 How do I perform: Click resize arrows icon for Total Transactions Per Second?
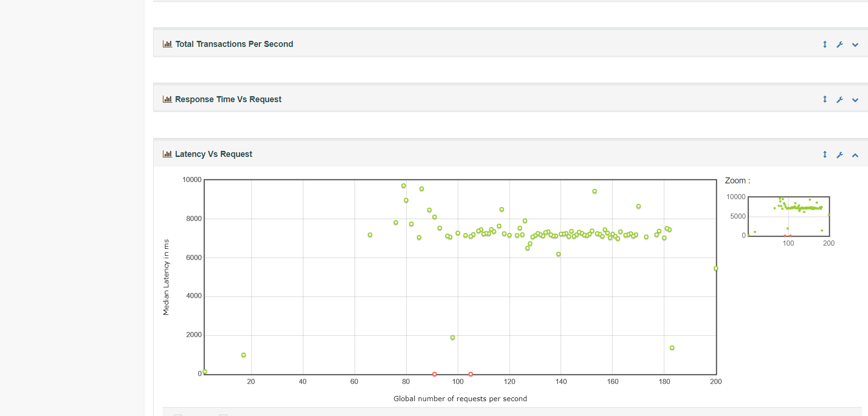(x=825, y=44)
